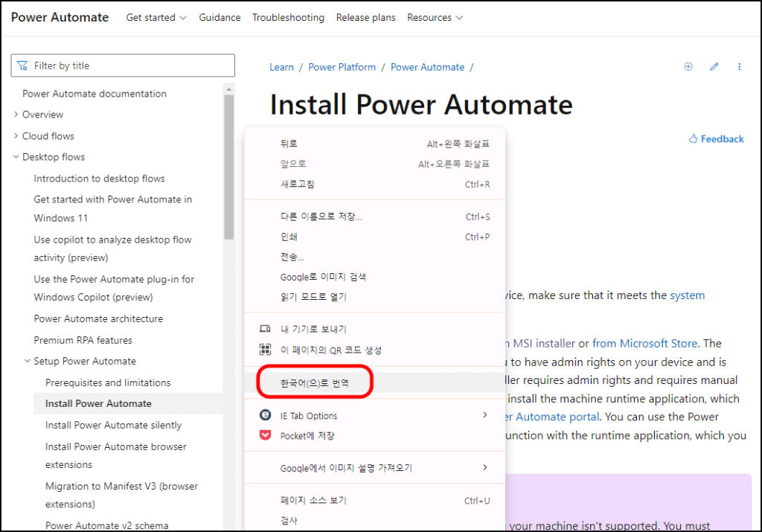
Task: Click the edit pencil icon
Action: point(714,66)
